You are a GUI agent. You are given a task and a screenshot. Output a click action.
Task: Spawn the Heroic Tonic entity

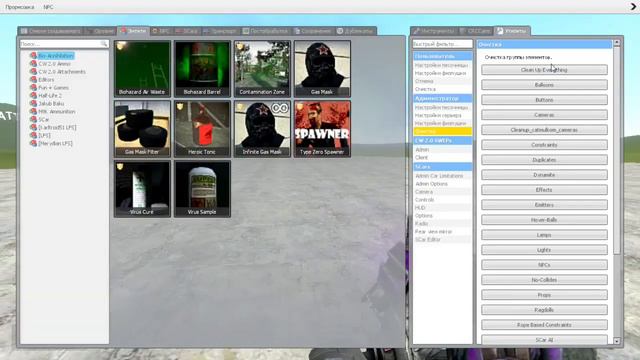(202, 129)
